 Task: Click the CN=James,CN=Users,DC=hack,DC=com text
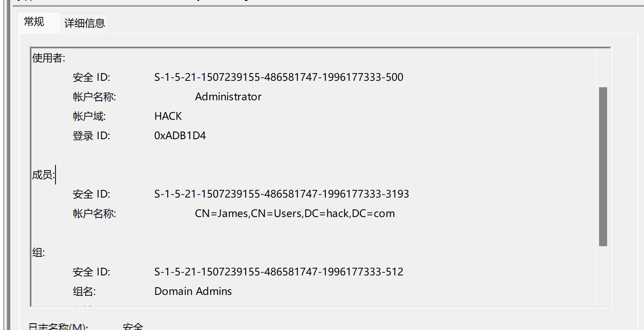(x=295, y=214)
